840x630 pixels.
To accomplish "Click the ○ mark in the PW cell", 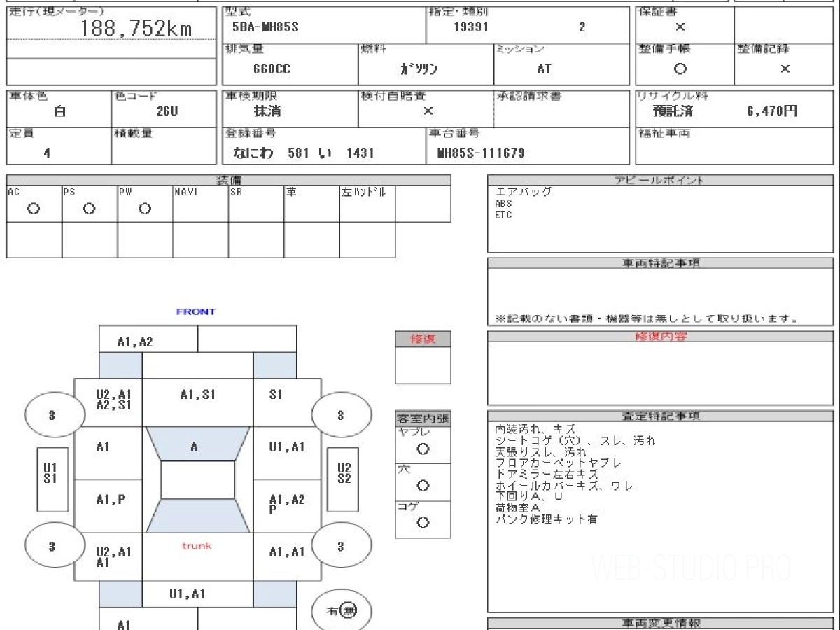I will pos(145,209).
